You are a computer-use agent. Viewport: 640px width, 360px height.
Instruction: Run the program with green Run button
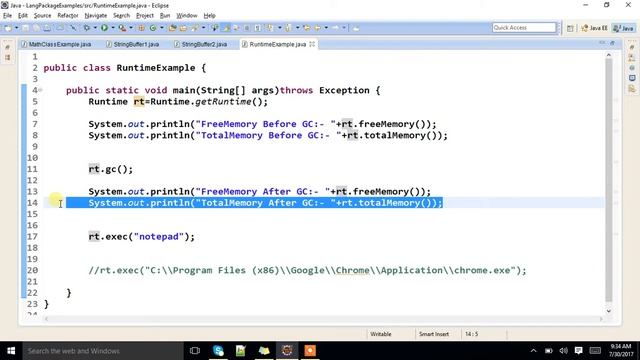pyautogui.click(x=104, y=28)
